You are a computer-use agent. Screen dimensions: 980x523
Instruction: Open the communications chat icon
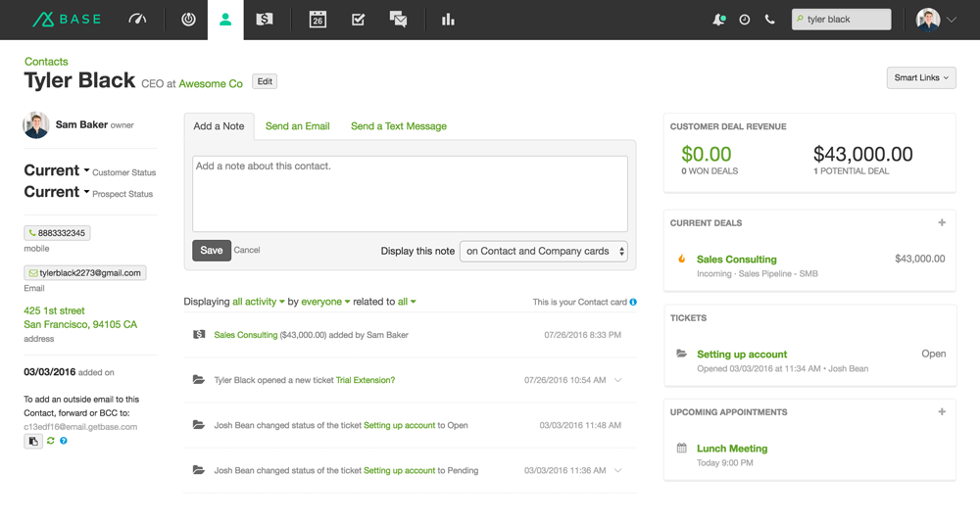point(398,20)
